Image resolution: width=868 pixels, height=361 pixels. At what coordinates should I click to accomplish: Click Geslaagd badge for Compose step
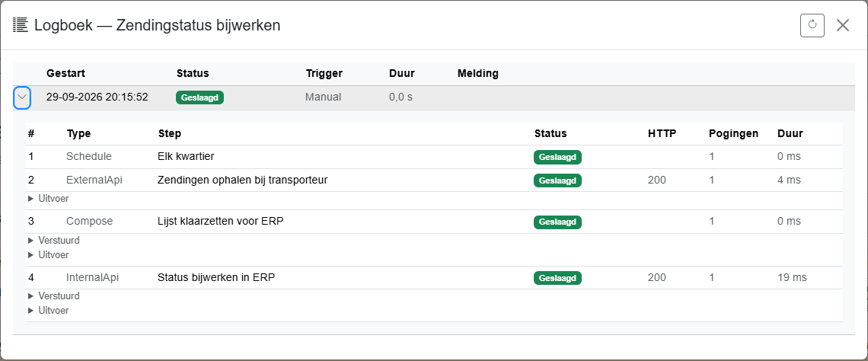557,222
